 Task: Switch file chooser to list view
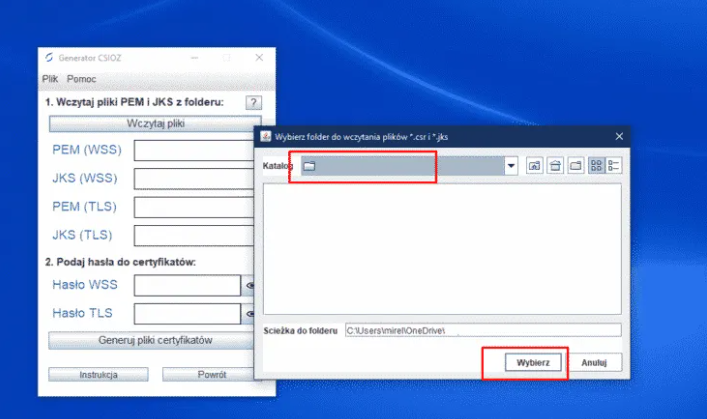596,166
